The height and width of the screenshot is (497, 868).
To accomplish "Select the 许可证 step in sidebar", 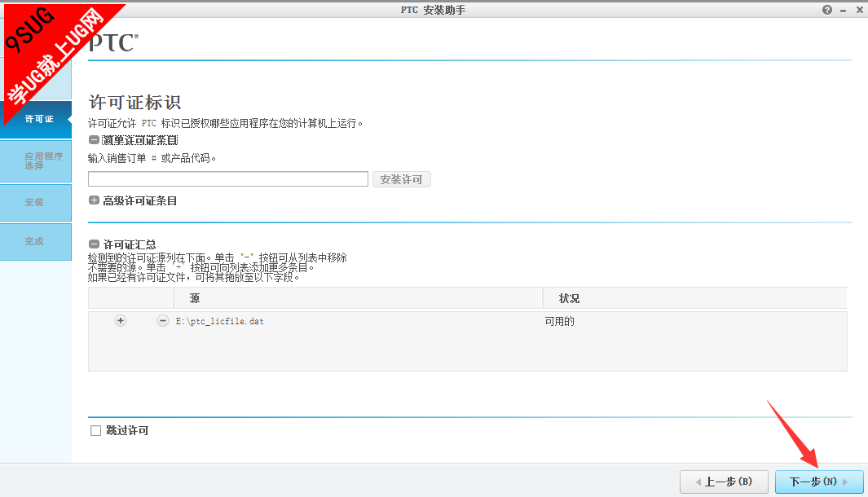I will (x=36, y=119).
